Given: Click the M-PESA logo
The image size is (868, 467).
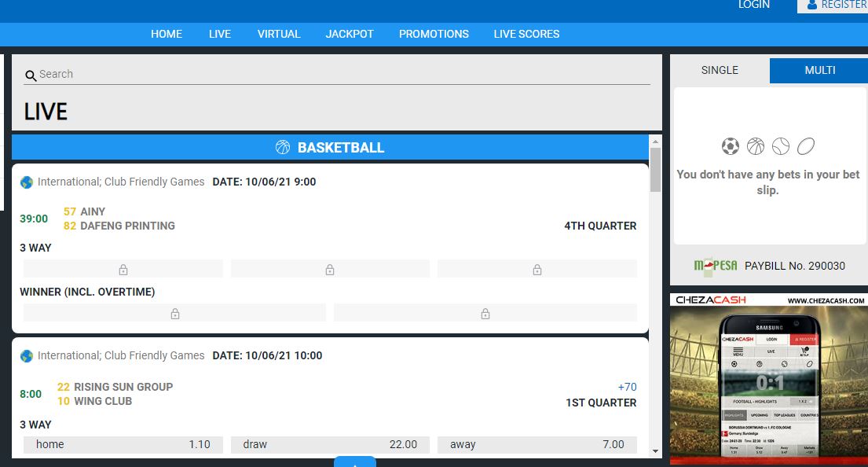Looking at the screenshot, I should (715, 266).
